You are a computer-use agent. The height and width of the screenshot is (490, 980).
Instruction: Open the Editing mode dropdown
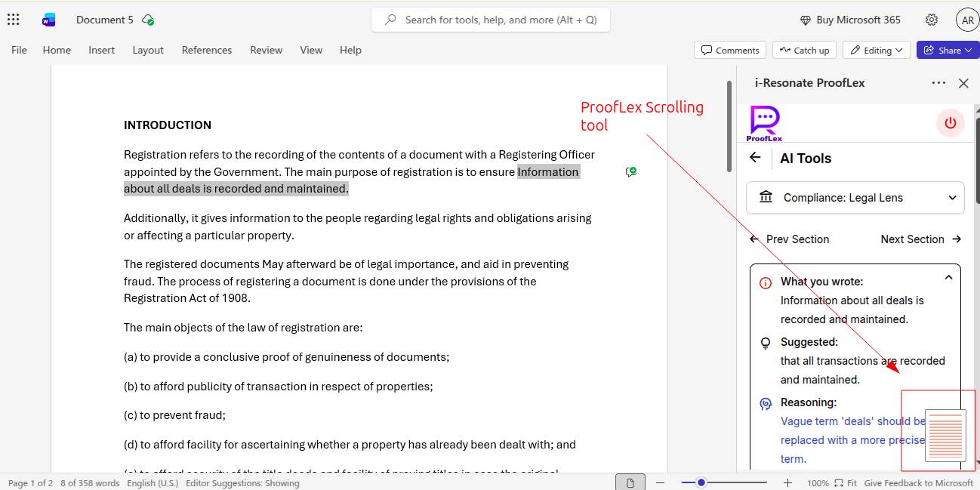point(876,51)
